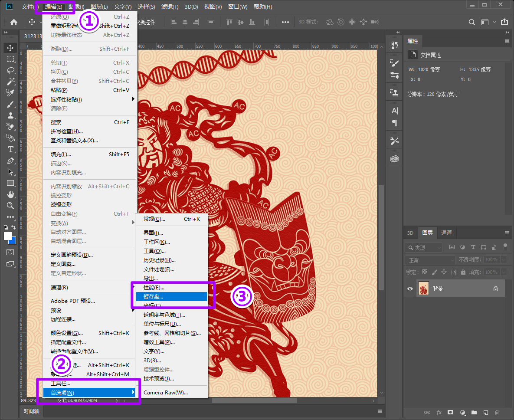
Task: Open the Layers panel menu
Action: pos(507,233)
